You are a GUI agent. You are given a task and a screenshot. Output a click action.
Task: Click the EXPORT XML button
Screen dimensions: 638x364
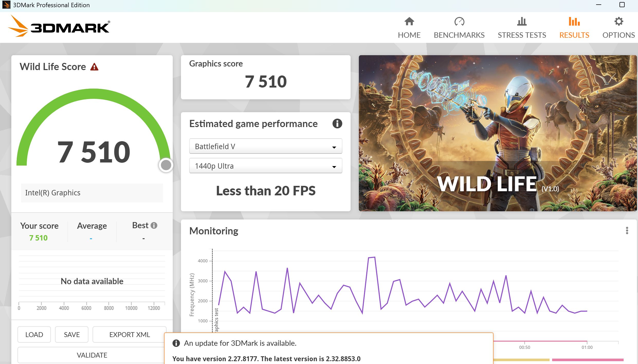point(129,334)
